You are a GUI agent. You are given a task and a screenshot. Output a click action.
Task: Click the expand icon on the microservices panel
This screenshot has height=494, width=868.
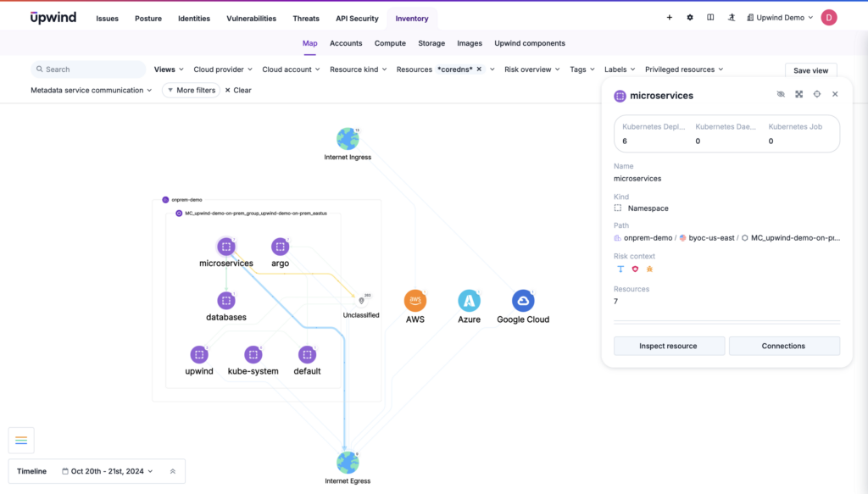798,94
